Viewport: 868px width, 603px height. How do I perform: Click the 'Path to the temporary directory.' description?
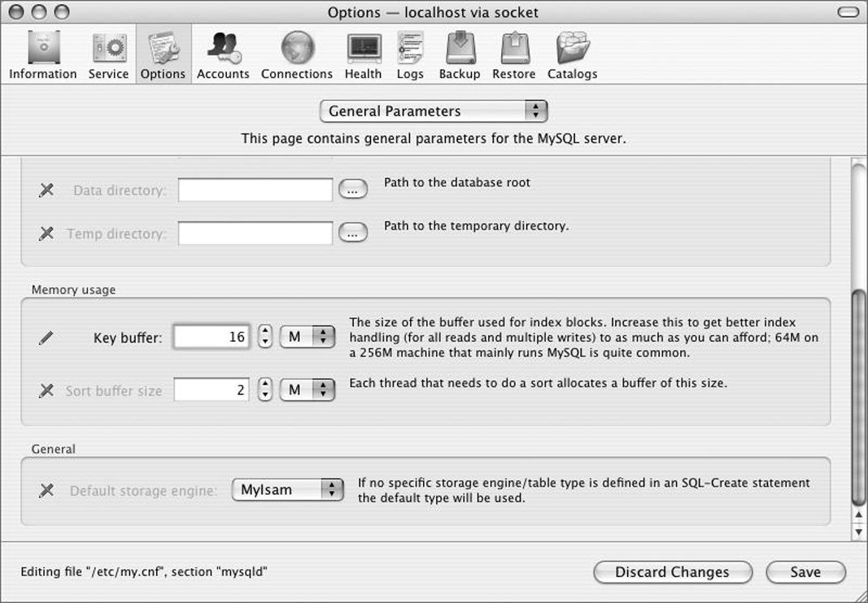(x=477, y=226)
